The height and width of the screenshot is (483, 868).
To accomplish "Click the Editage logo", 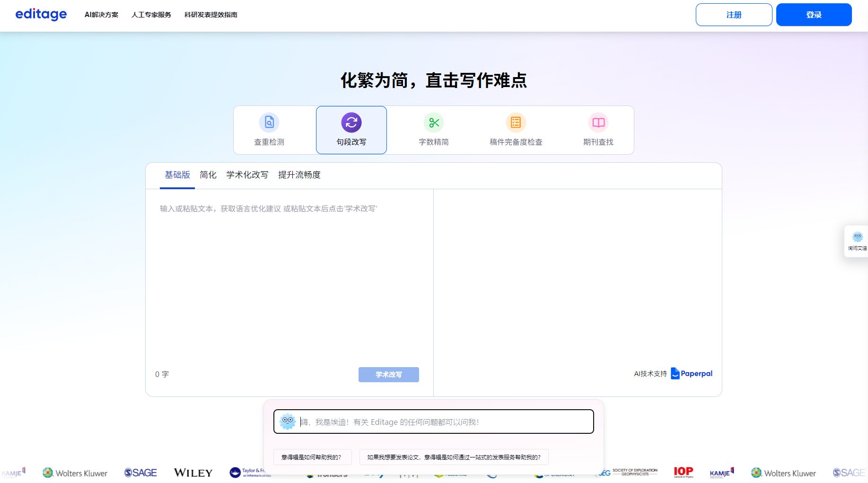I will tap(41, 14).
